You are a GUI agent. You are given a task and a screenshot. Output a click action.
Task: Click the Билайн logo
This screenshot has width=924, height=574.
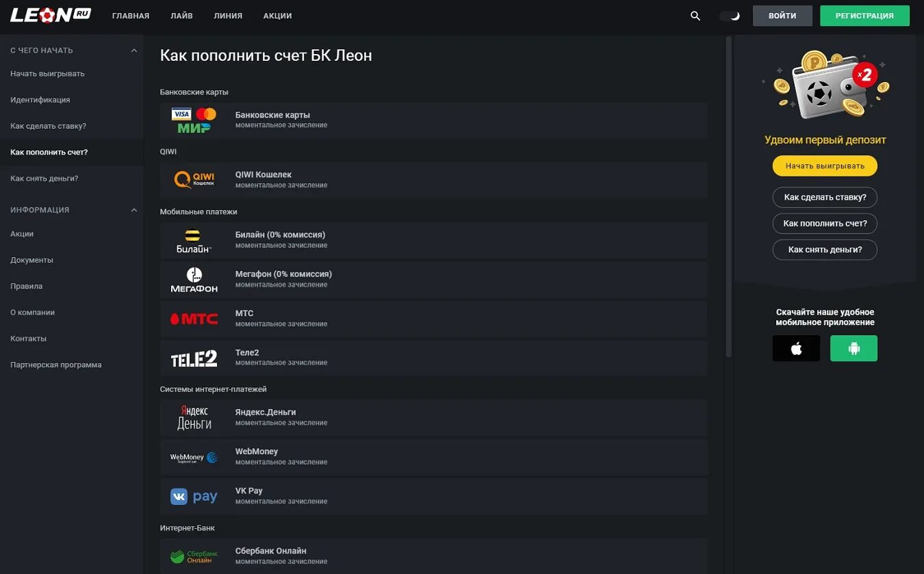[194, 240]
